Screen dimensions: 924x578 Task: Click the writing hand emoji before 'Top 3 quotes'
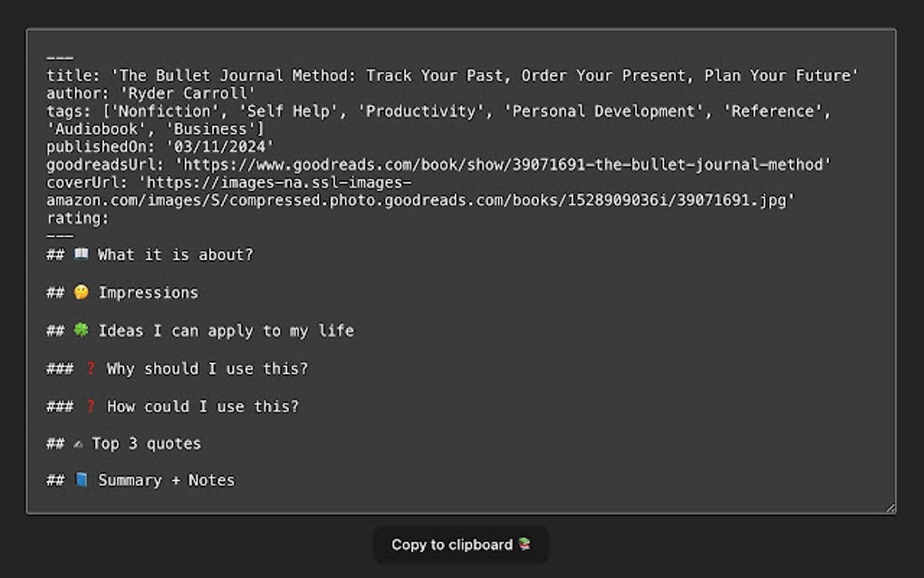pyautogui.click(x=78, y=444)
